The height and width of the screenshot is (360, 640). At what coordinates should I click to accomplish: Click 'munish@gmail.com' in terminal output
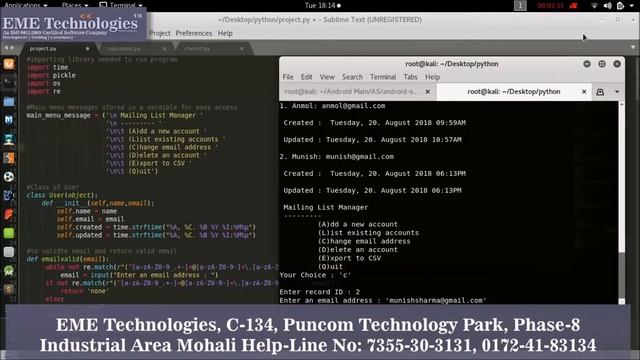click(360, 156)
